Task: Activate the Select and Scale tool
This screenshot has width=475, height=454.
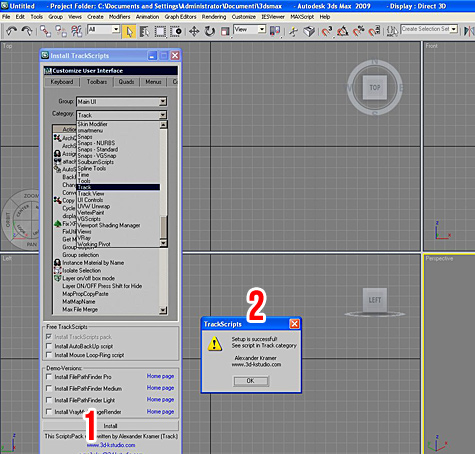Action: (225, 31)
